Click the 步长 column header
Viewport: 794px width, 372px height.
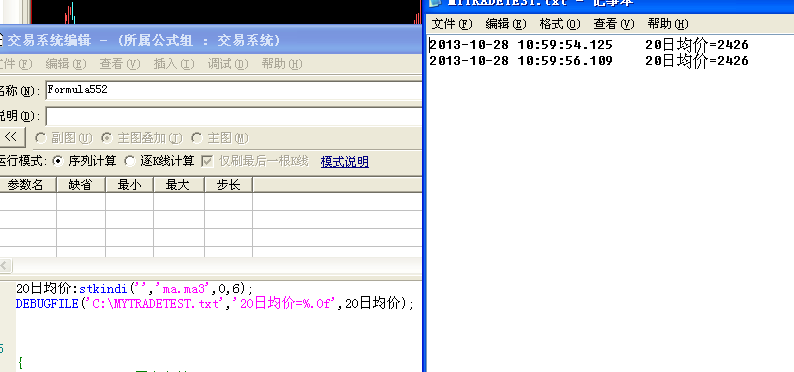(228, 185)
